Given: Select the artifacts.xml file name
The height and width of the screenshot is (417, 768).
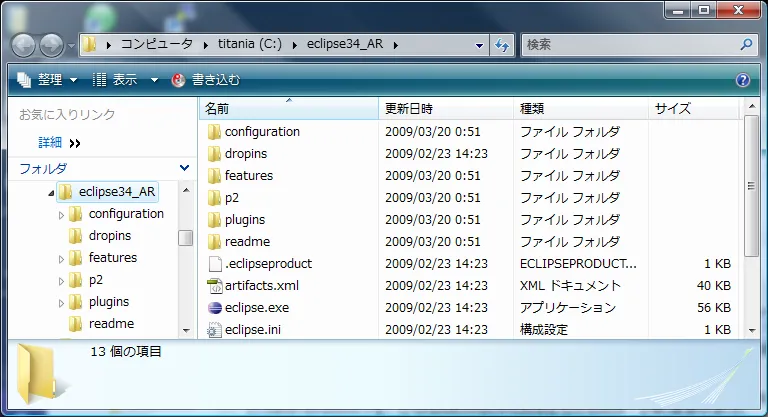Looking at the screenshot, I should coord(262,286).
